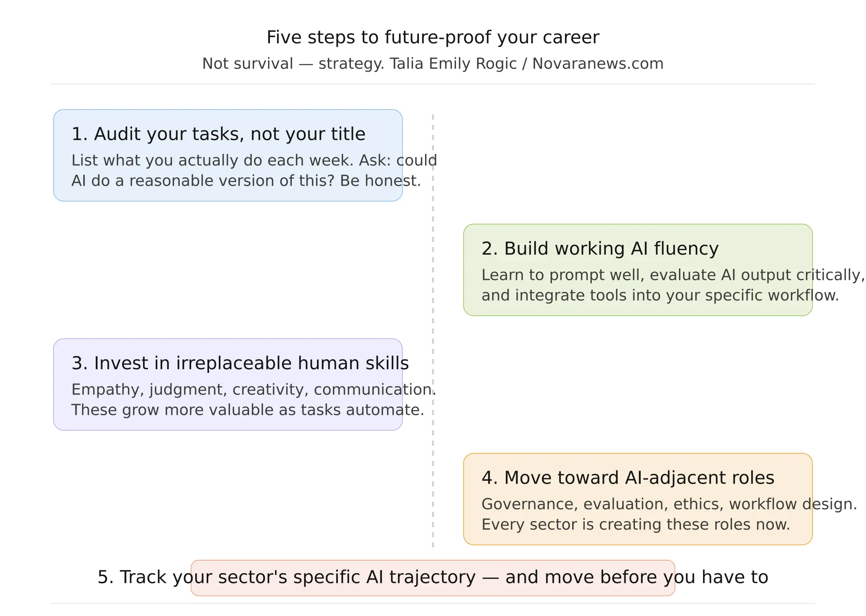Select the "3. Invest in irreplaceable human skills" heading
Screen dimensions: 866x616
240,363
